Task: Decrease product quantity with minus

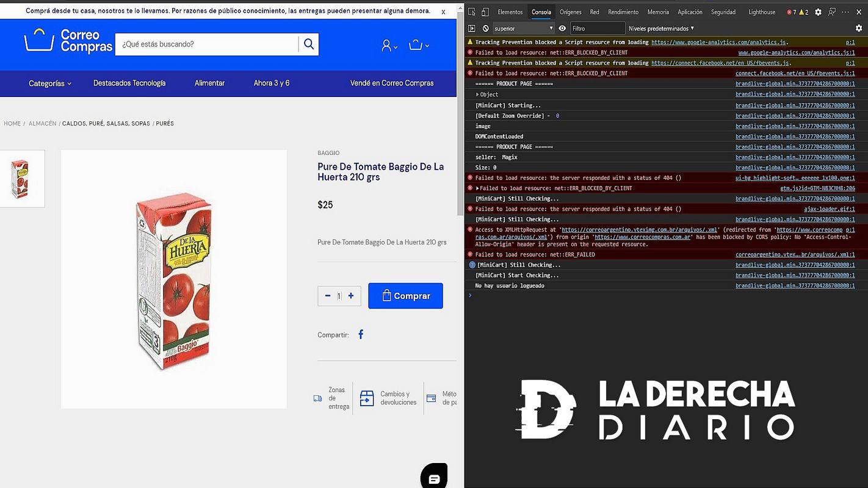Action: point(328,296)
